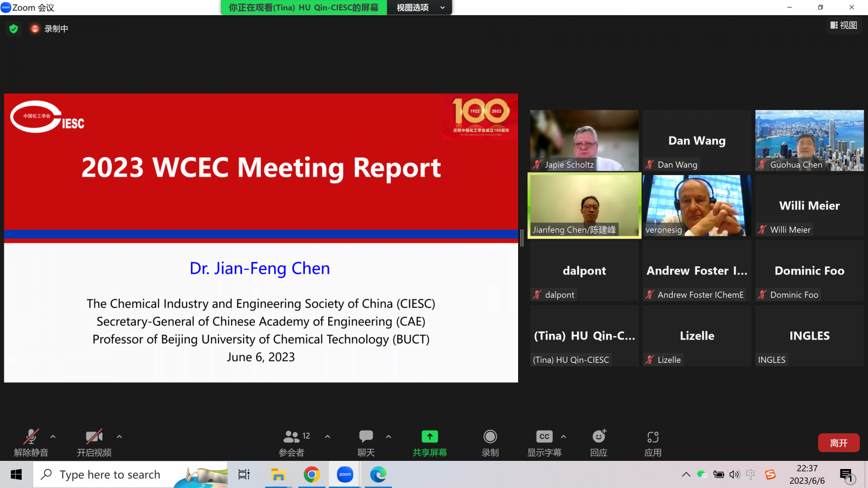The image size is (868, 488).
Task: Select Japie Scholtz video tile
Action: point(584,140)
